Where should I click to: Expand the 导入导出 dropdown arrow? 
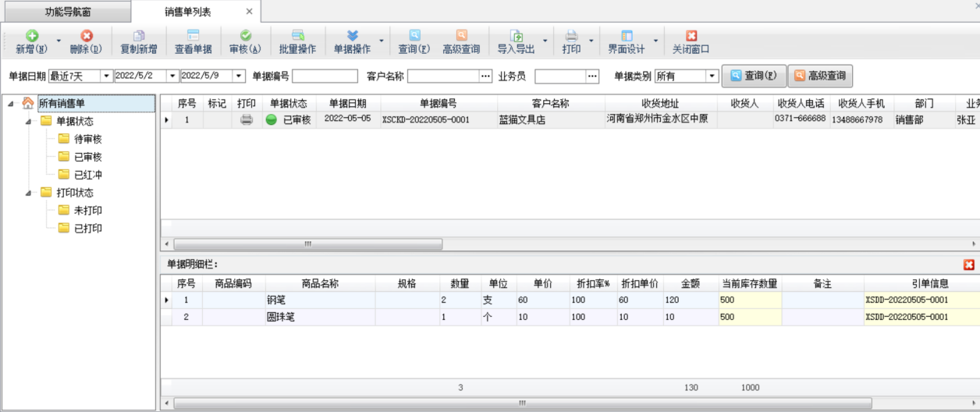[x=545, y=41]
